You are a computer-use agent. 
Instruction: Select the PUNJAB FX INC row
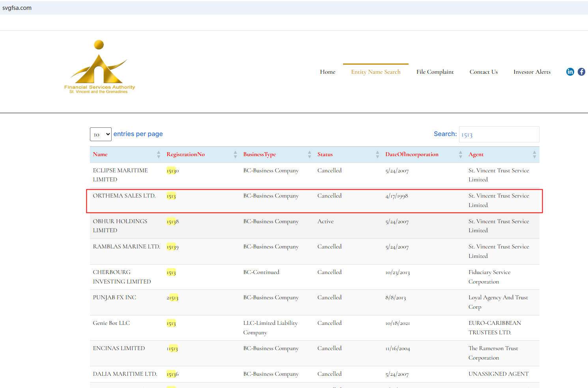114,298
